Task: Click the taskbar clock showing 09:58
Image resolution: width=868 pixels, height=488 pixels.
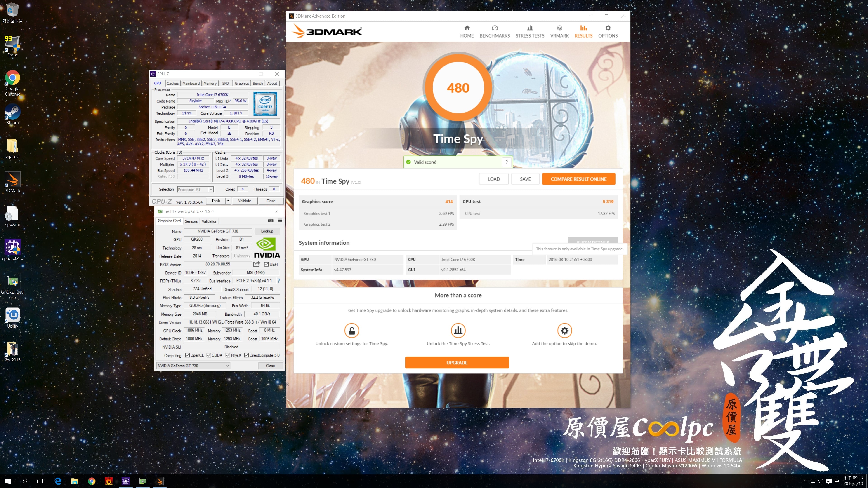Action: point(853,481)
